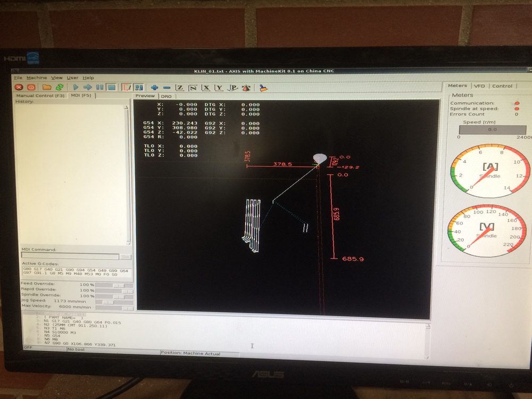Image resolution: width=532 pixels, height=399 pixels.
Task: Click the Feed Override slider
Action: (115, 285)
